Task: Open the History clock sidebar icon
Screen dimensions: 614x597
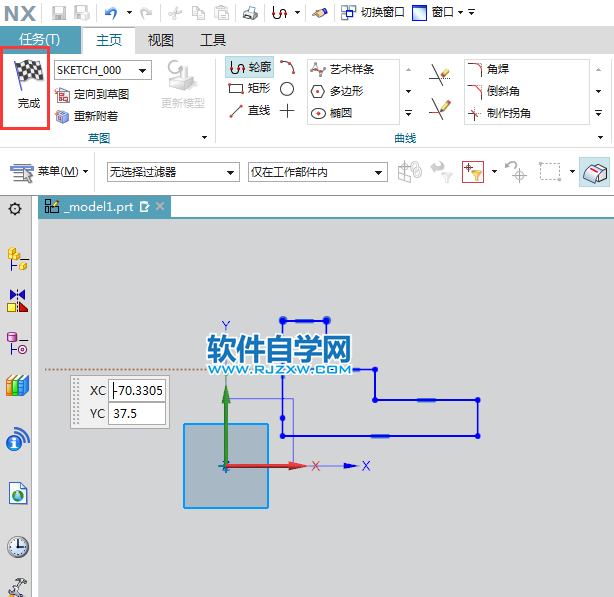Action: (18, 547)
